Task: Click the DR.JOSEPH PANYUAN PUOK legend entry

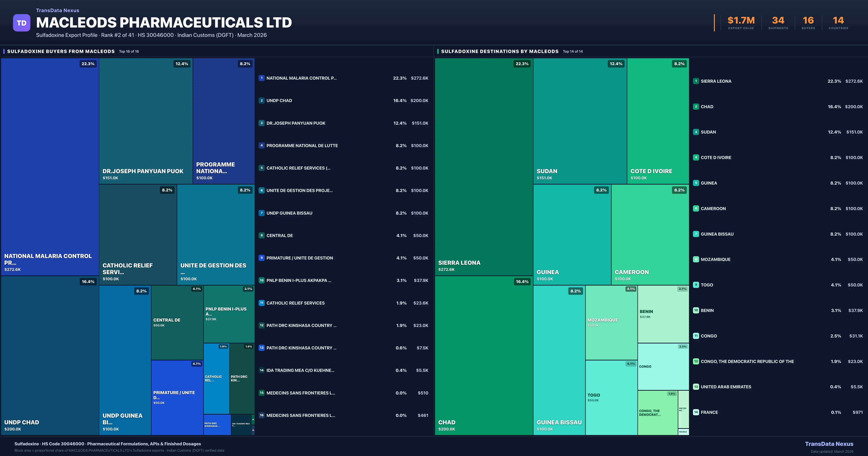Action: [296, 123]
